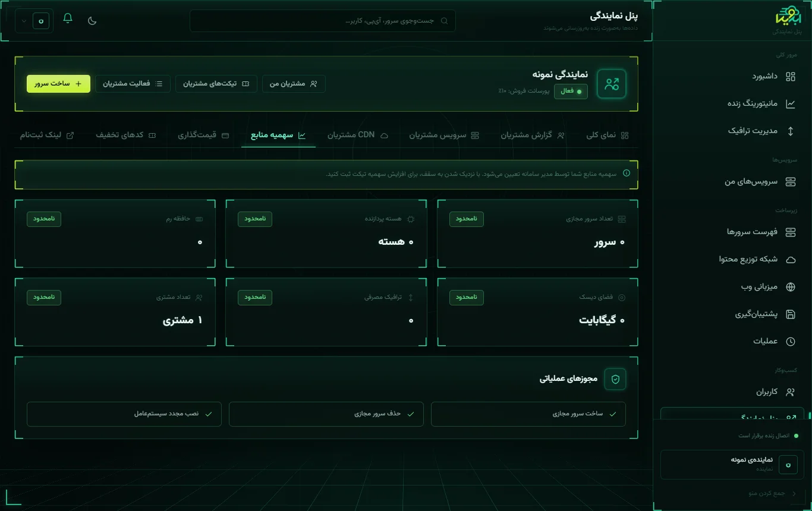Switch to نمای کلی tab
Viewport: 812px width, 511px height.
[608, 135]
